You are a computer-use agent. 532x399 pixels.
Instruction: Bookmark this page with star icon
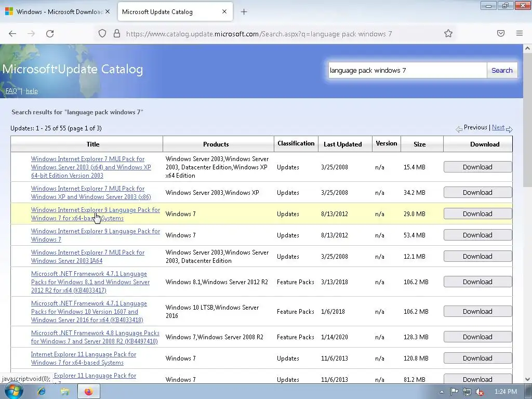pyautogui.click(x=448, y=33)
